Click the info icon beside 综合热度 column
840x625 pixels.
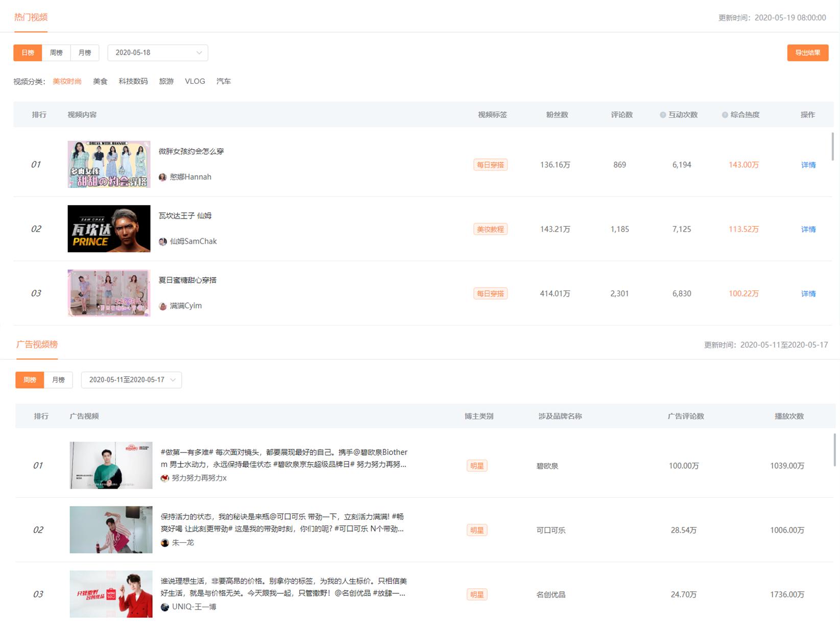[724, 114]
